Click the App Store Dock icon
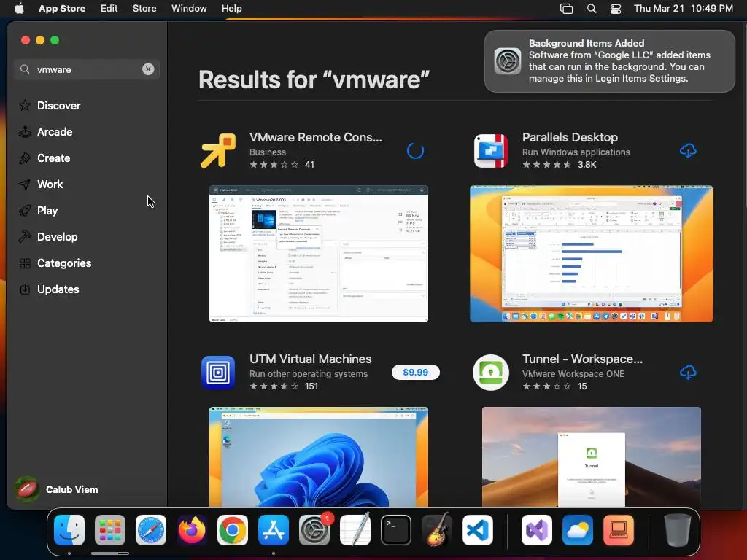This screenshot has height=560, width=747. click(x=274, y=530)
